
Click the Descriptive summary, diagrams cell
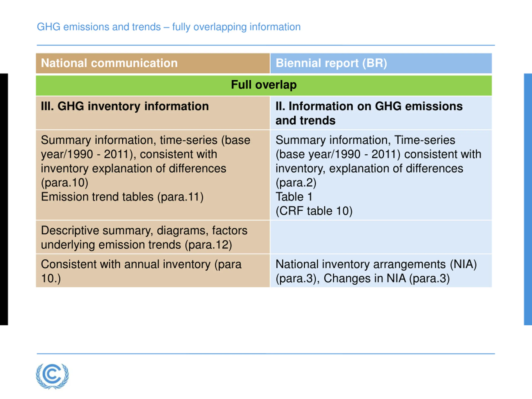point(153,237)
